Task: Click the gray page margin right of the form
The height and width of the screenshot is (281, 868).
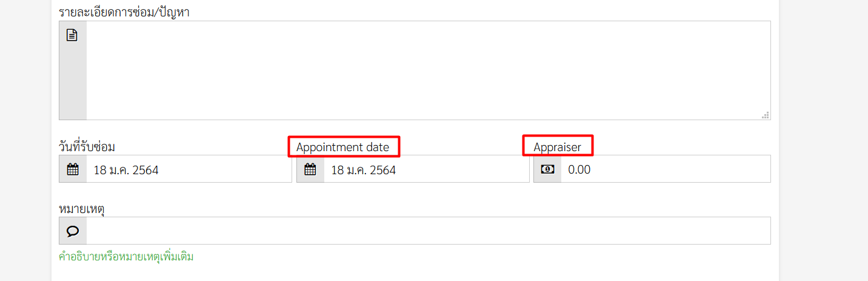Action: tap(823, 140)
